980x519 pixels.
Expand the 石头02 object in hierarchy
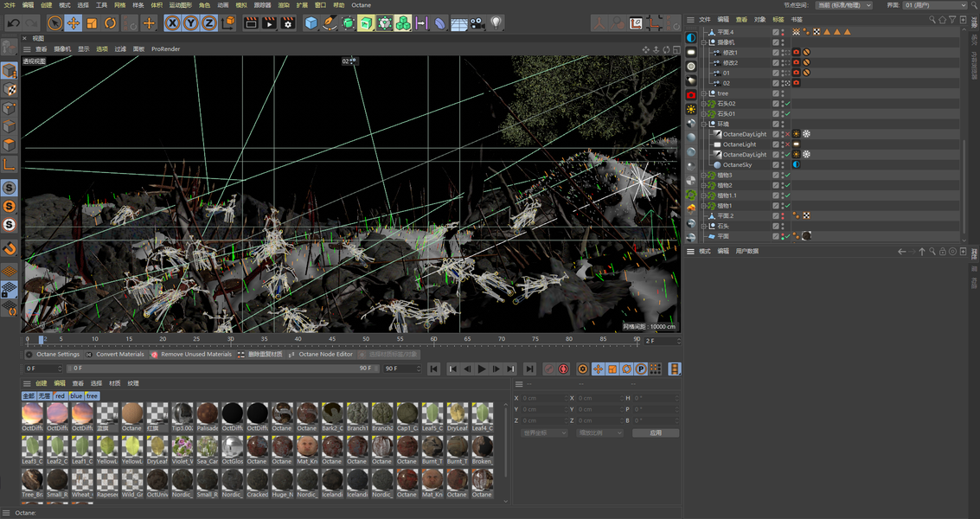(704, 104)
